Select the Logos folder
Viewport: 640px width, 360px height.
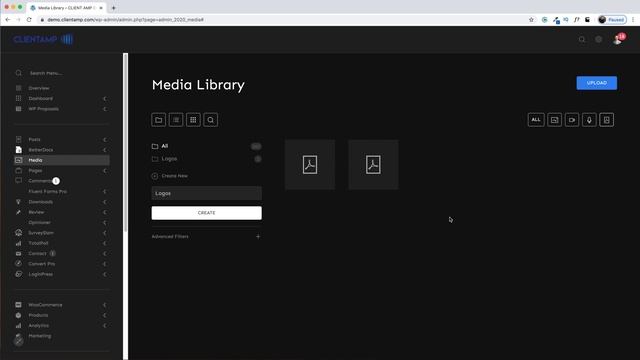click(x=207, y=159)
